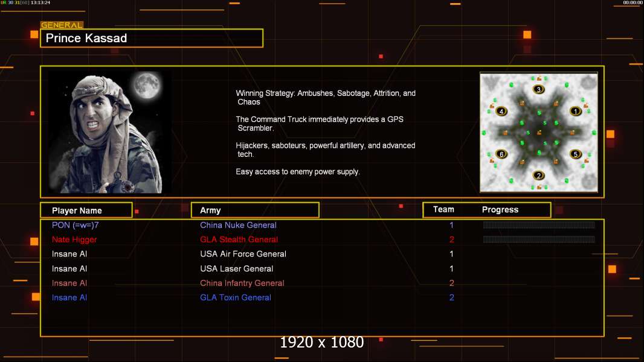Image resolution: width=644 pixels, height=362 pixels.
Task: Click the 13:13:24 clock readout
Action: point(40,2)
